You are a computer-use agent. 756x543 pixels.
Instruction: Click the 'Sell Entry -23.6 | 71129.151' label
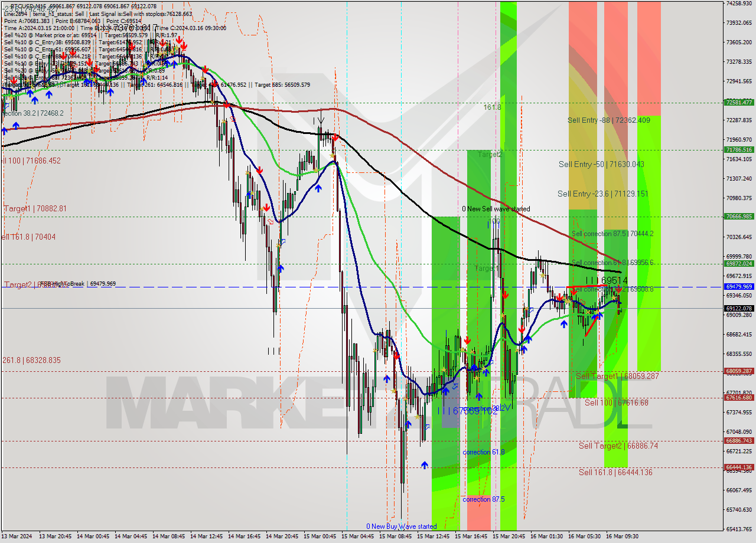click(x=603, y=194)
